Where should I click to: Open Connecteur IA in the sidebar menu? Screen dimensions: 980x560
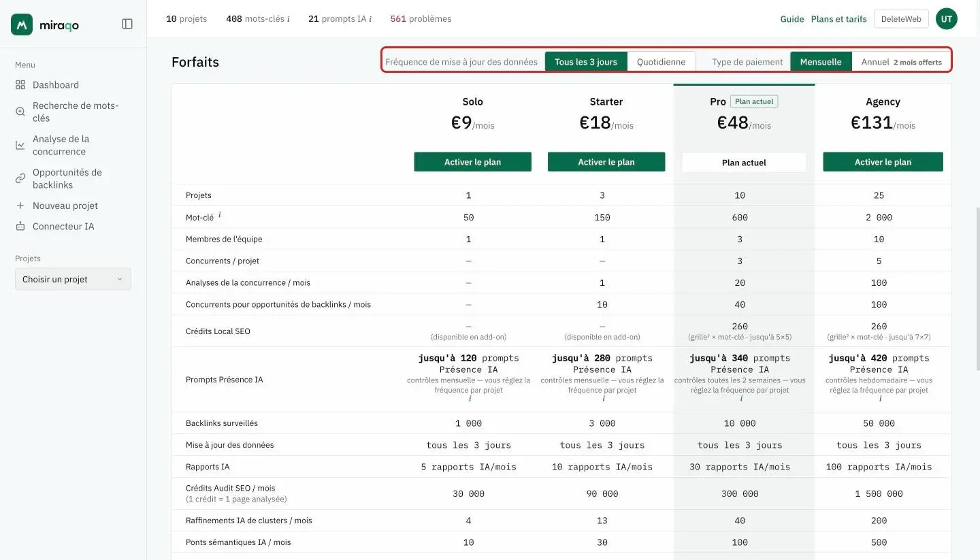tap(63, 226)
